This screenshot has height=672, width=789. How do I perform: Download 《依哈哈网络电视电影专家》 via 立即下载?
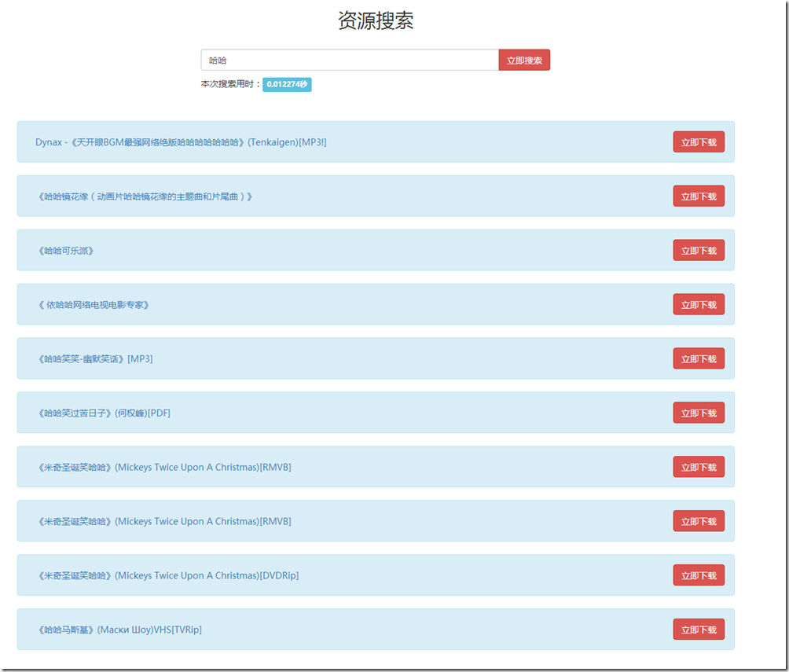699,304
